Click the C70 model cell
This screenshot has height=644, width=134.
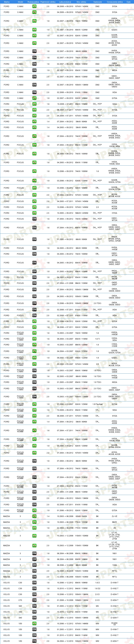coord(20,600)
